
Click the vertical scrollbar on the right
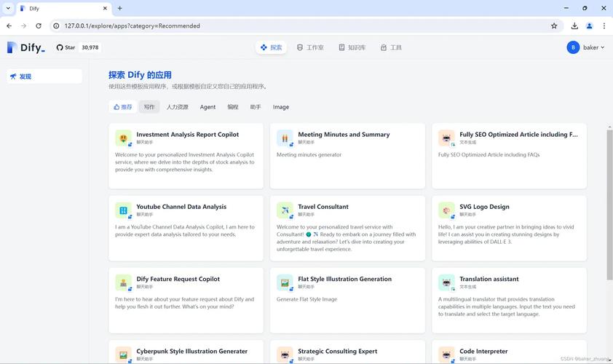click(609, 218)
